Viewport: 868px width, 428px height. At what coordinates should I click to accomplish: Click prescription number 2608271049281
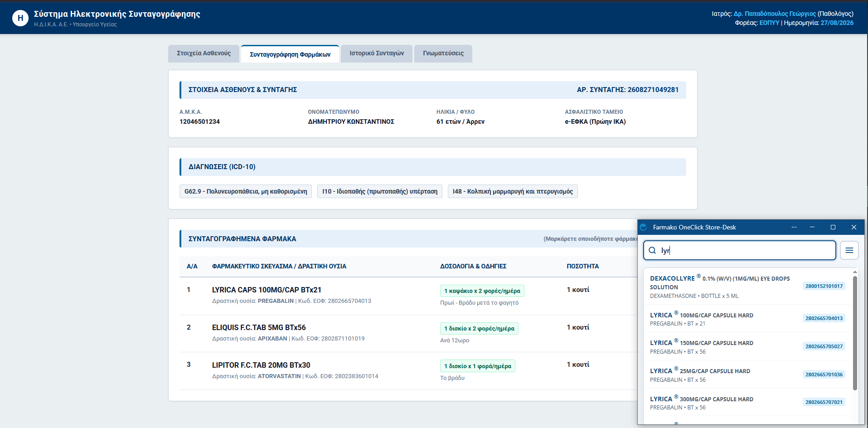(x=653, y=90)
